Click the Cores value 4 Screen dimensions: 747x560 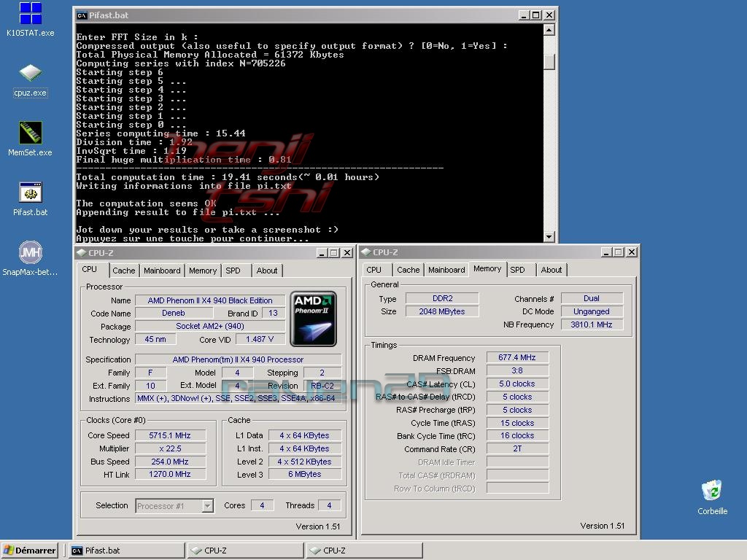tap(262, 505)
